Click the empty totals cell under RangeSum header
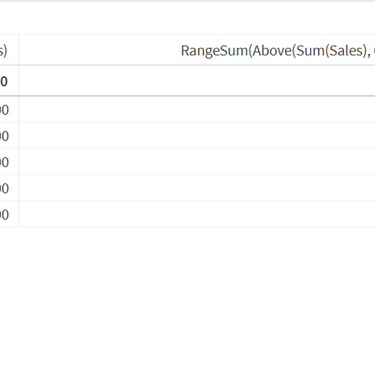This screenshot has width=375, height=366. click(197, 81)
